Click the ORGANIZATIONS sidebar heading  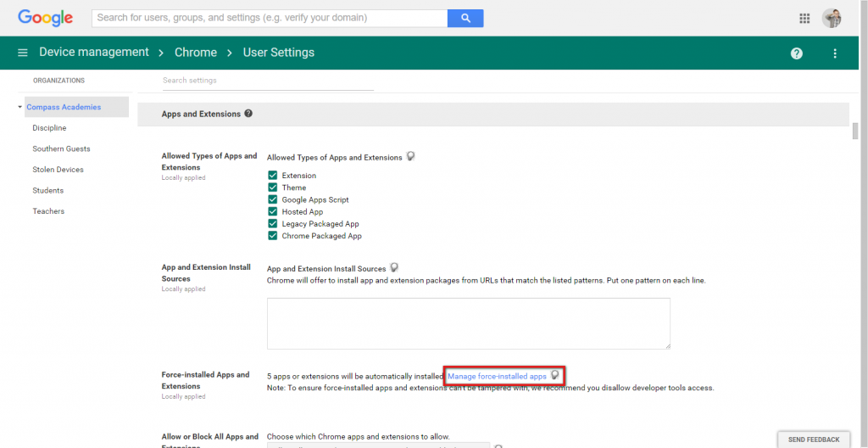[x=58, y=81]
